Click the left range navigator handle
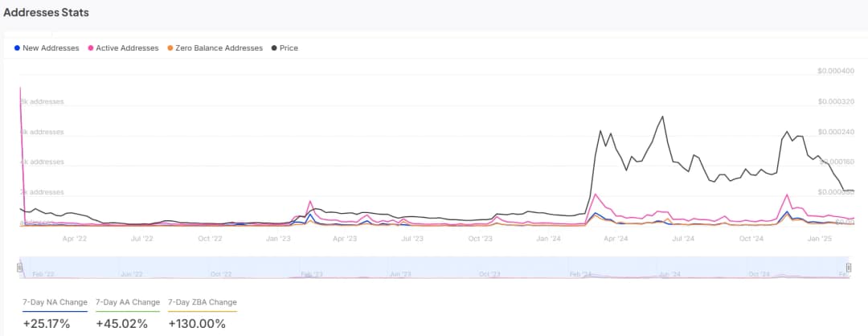The width and height of the screenshot is (868, 336). click(x=20, y=267)
